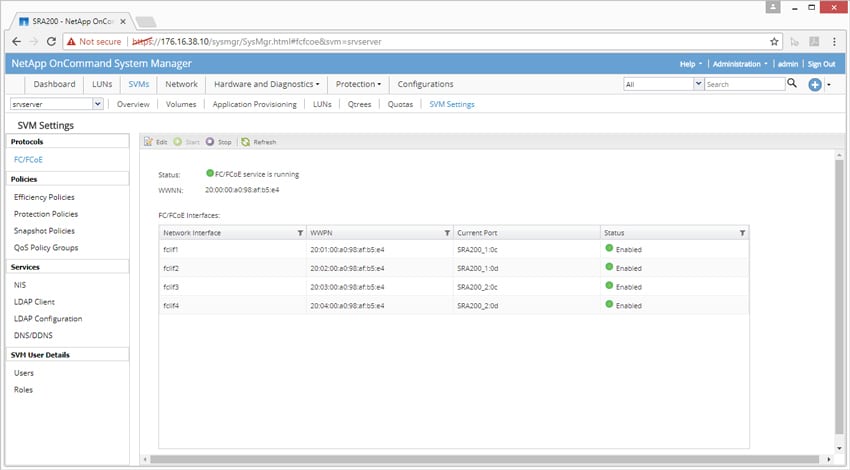Open the NIS service settings
This screenshot has width=850, height=470.
[20, 285]
